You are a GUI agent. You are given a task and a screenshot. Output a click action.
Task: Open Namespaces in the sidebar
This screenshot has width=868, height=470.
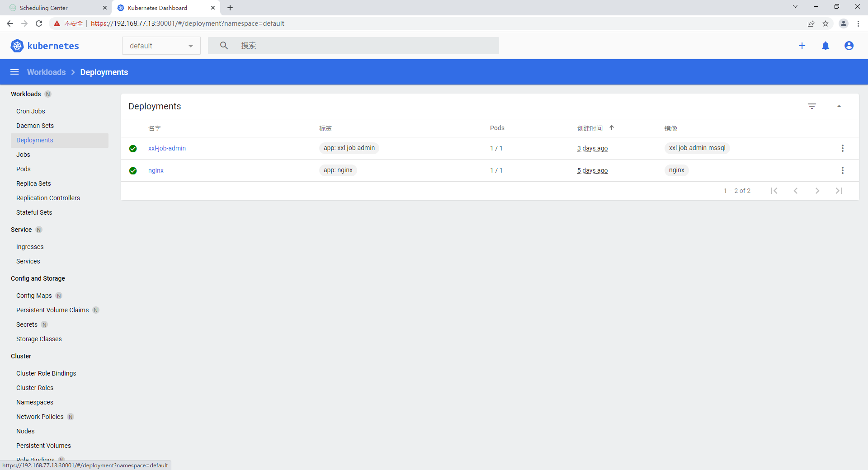pyautogui.click(x=35, y=402)
